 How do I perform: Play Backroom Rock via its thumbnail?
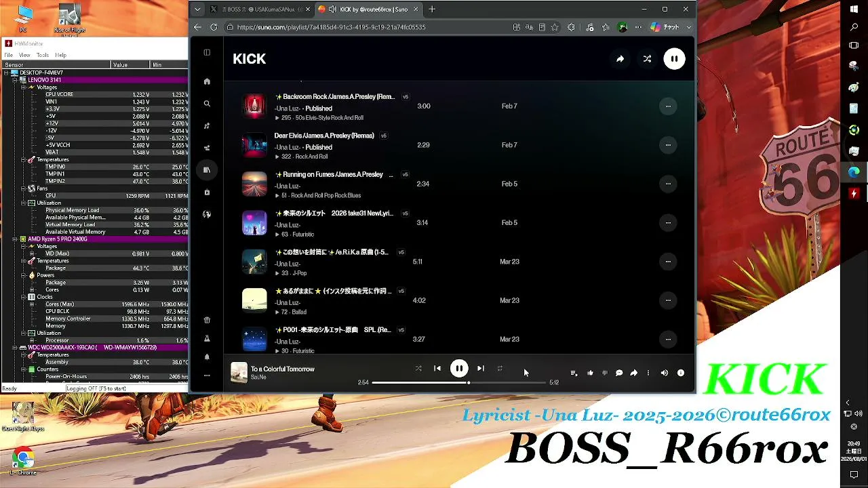pos(255,106)
